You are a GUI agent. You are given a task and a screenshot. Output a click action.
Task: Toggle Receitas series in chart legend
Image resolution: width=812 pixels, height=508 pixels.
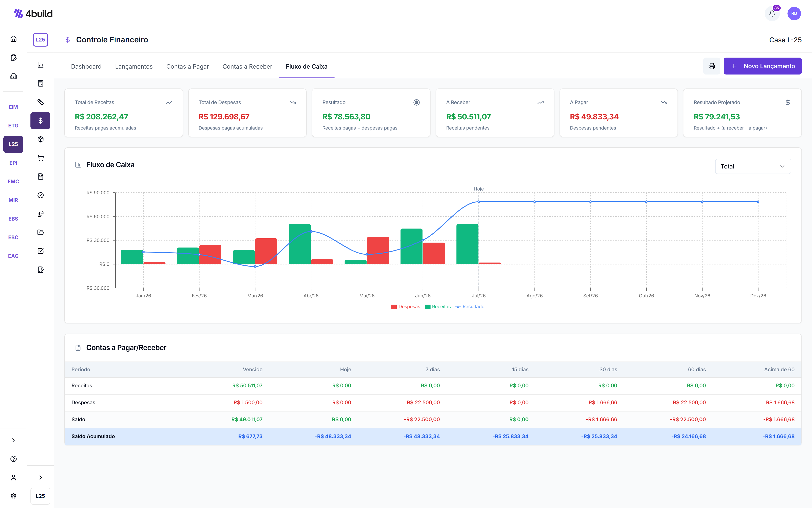click(x=438, y=307)
